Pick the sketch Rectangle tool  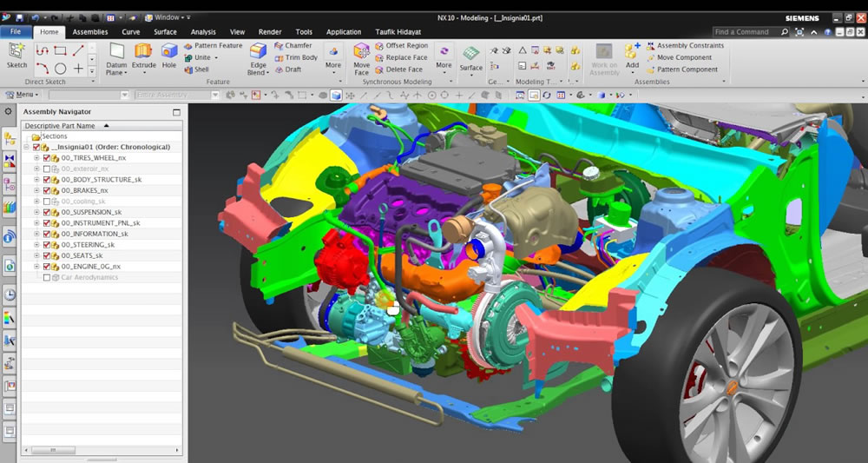point(61,50)
